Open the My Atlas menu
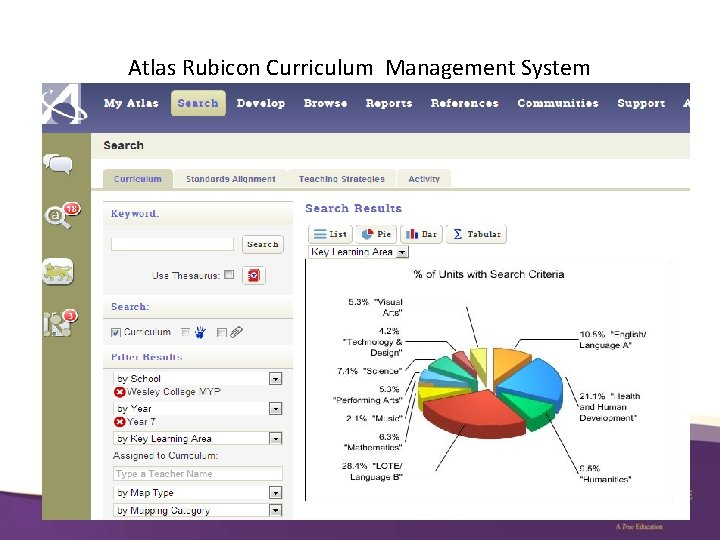Image resolution: width=720 pixels, height=540 pixels. [x=131, y=103]
